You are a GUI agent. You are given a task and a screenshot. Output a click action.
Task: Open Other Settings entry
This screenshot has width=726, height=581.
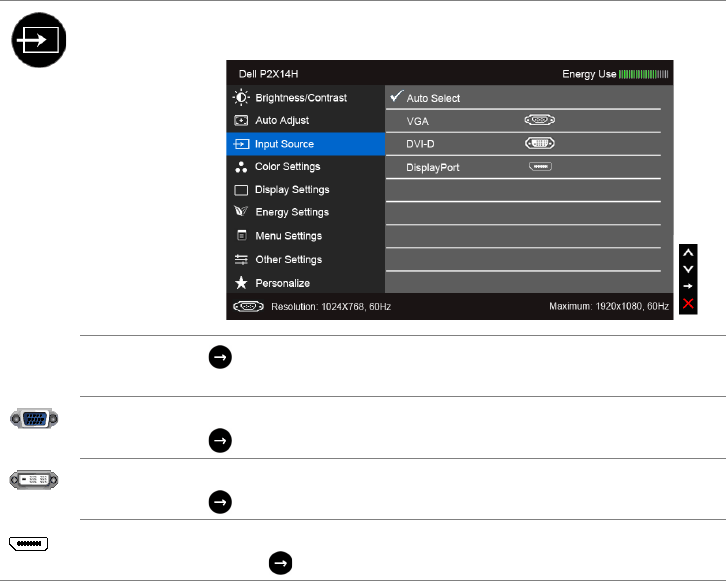coord(306,259)
